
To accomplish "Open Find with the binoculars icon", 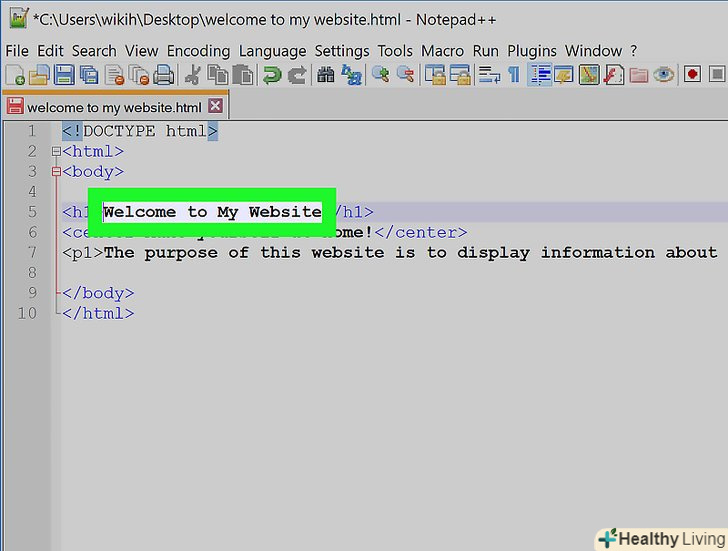I will [325, 75].
